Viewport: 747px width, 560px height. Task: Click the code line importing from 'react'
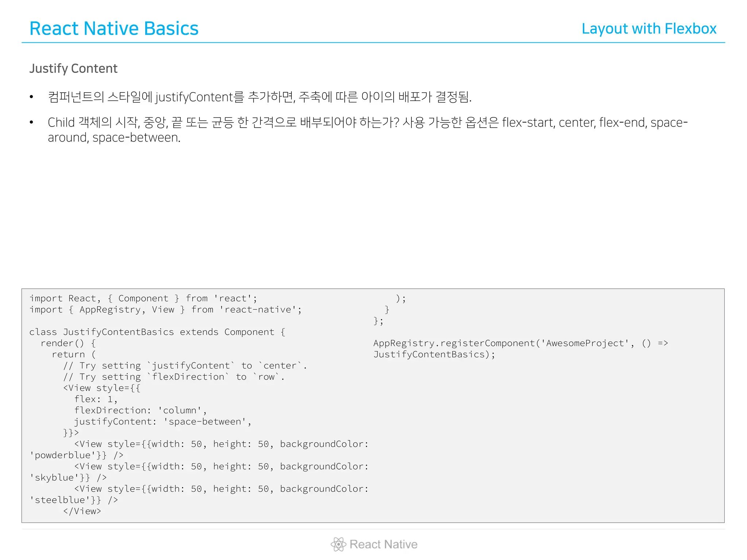[143, 299]
